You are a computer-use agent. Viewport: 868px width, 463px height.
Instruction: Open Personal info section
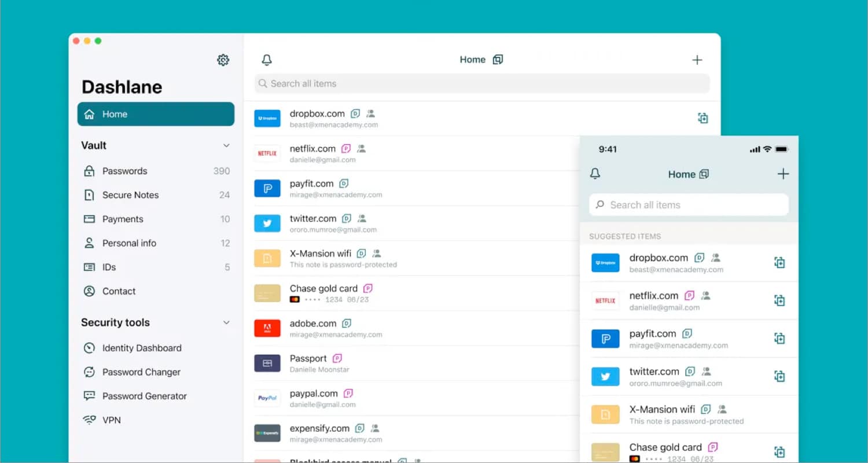pyautogui.click(x=156, y=243)
